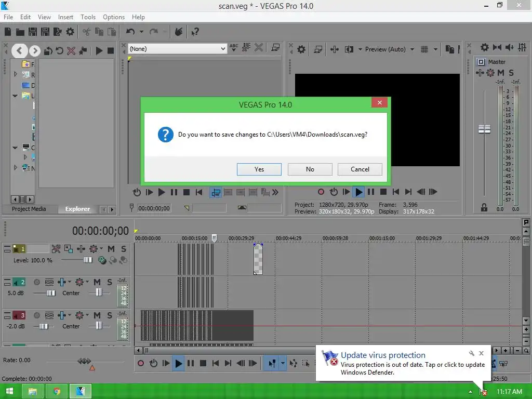The height and width of the screenshot is (399, 532).
Task: Toggle Master fader lock icon
Action: (484, 208)
